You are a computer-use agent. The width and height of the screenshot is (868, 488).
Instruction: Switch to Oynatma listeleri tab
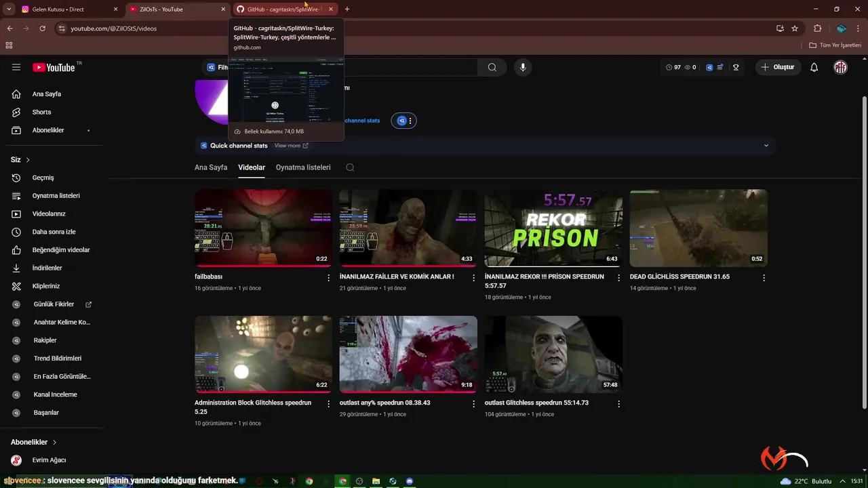tap(303, 167)
